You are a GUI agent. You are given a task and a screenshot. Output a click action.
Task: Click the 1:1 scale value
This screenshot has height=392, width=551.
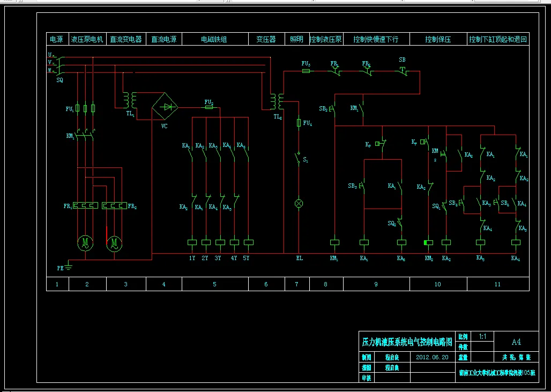coord(483,336)
